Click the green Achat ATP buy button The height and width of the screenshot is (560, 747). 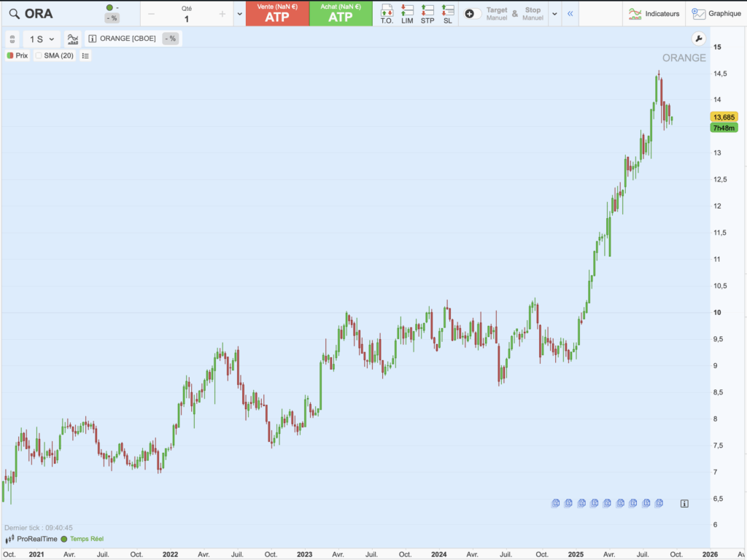click(341, 13)
